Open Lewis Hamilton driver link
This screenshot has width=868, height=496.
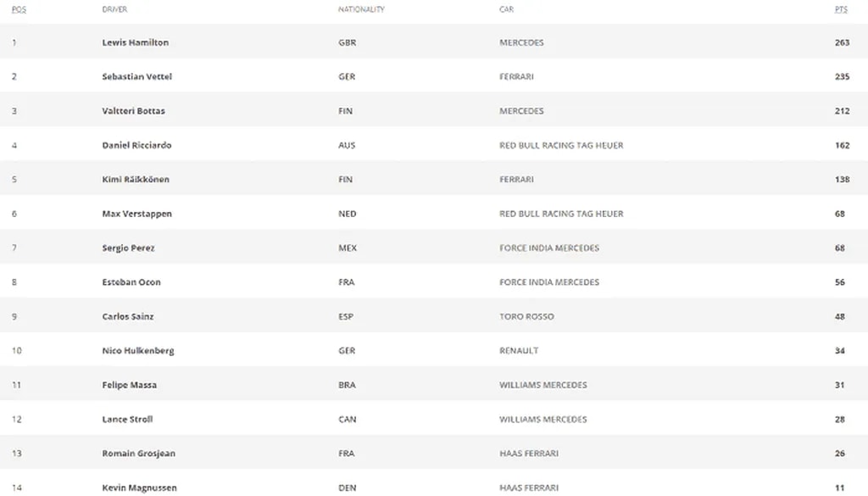click(135, 42)
